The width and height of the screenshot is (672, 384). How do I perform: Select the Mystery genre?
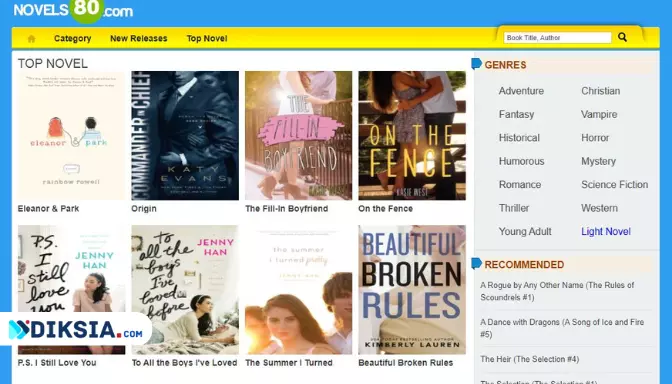click(x=598, y=161)
